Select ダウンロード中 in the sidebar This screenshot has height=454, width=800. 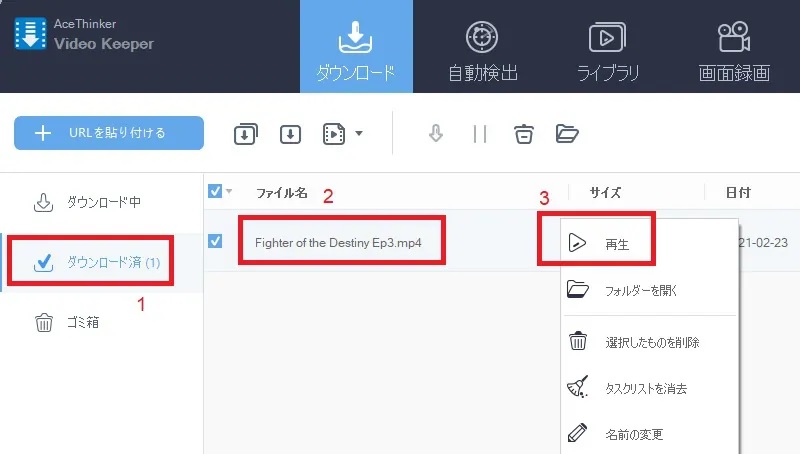point(102,203)
